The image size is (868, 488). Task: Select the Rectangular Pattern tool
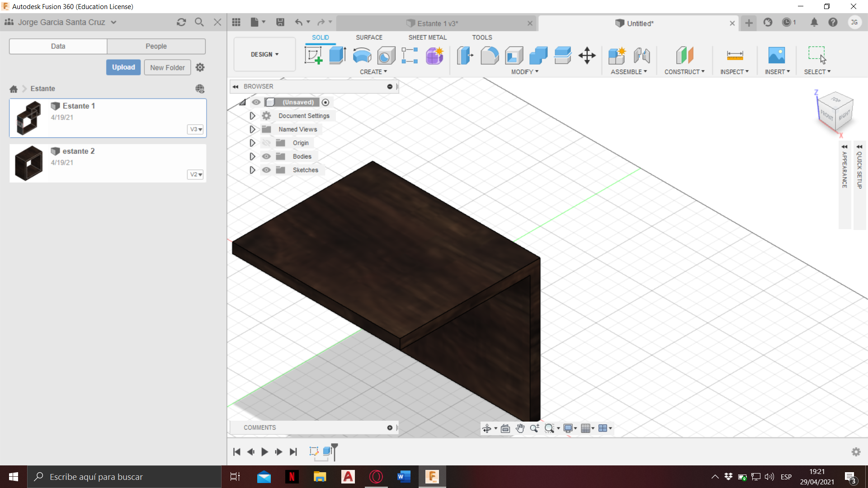point(410,56)
